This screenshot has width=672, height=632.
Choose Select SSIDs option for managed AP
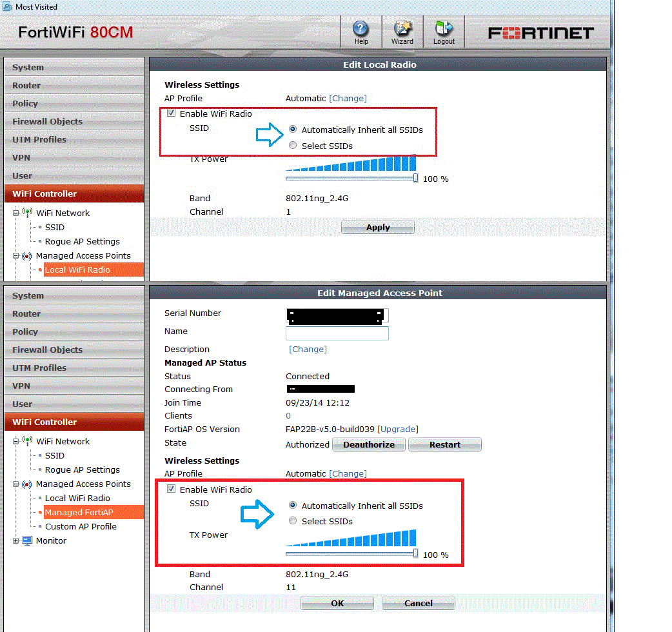(293, 520)
